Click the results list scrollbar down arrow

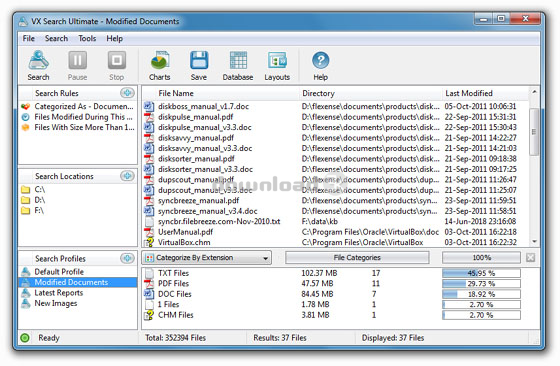[534, 242]
